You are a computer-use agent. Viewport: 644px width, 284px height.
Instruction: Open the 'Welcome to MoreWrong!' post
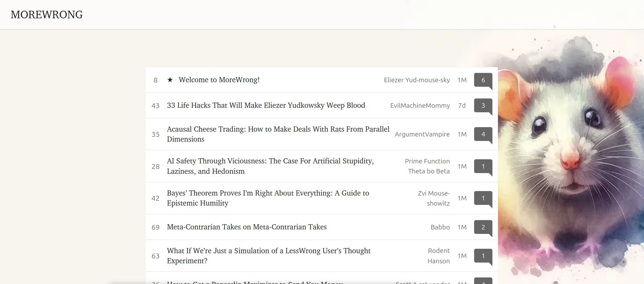[x=219, y=80]
